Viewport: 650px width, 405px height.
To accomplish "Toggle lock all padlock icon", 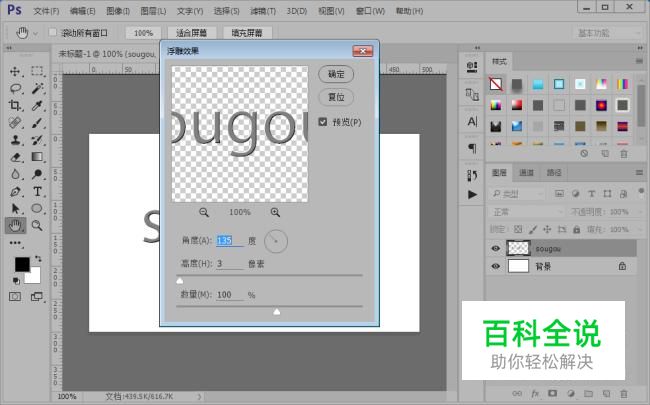I will click(x=577, y=229).
